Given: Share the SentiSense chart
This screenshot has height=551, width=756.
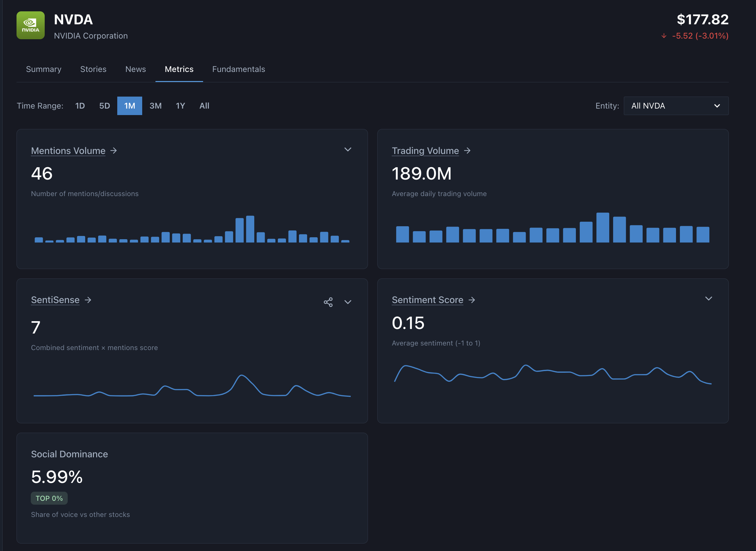Looking at the screenshot, I should [328, 302].
